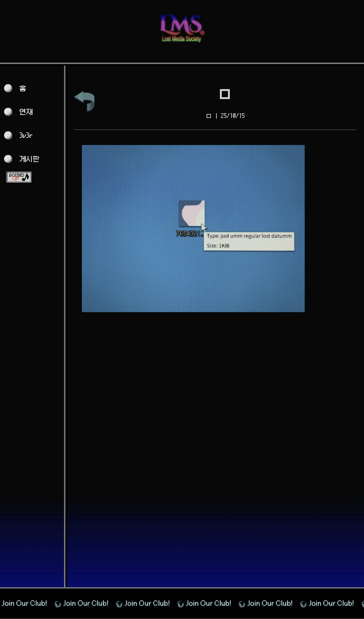Viewport: 364px width, 619px height.
Task: Click the LMS Lost Media Society logo
Action: click(x=182, y=28)
